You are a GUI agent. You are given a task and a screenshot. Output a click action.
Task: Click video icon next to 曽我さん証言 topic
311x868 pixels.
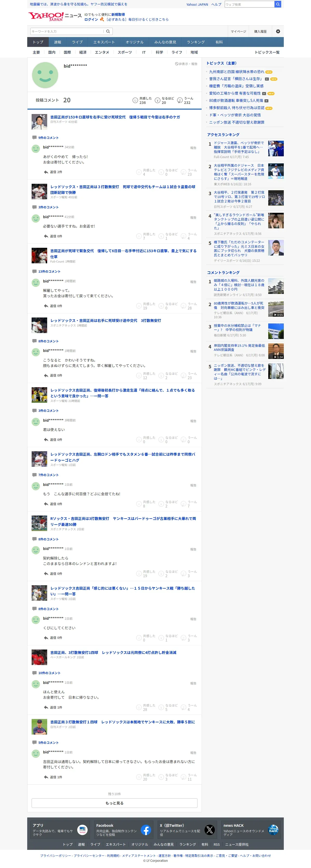[267, 79]
